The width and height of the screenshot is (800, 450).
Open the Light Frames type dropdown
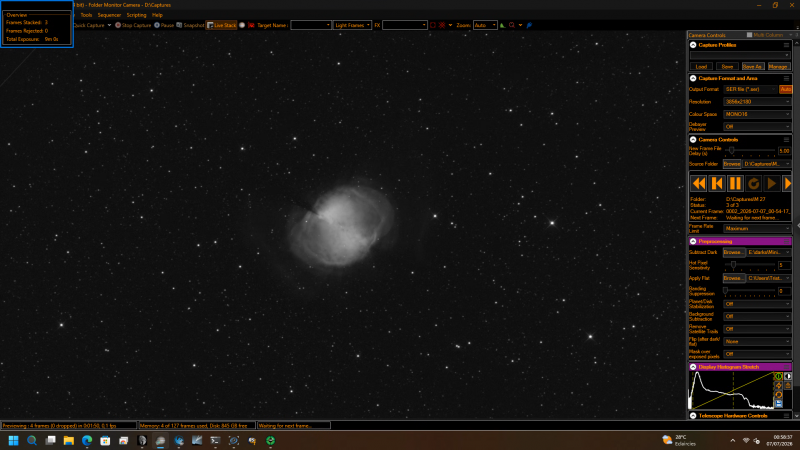click(x=352, y=25)
